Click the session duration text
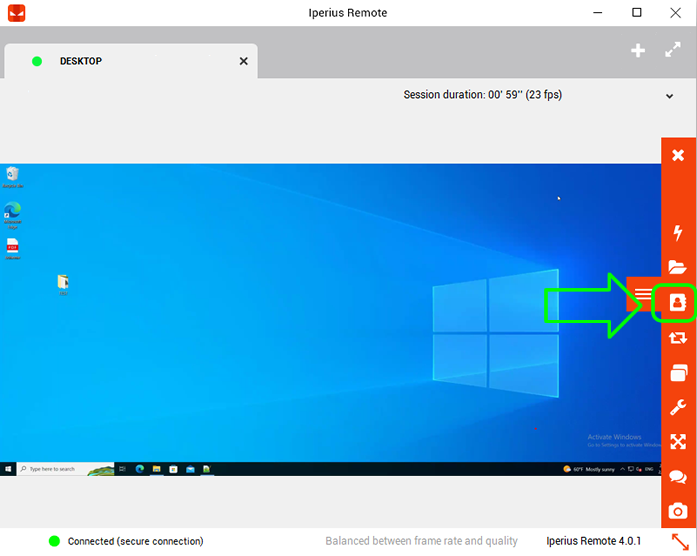Screen dimensions: 697x556 point(483,95)
